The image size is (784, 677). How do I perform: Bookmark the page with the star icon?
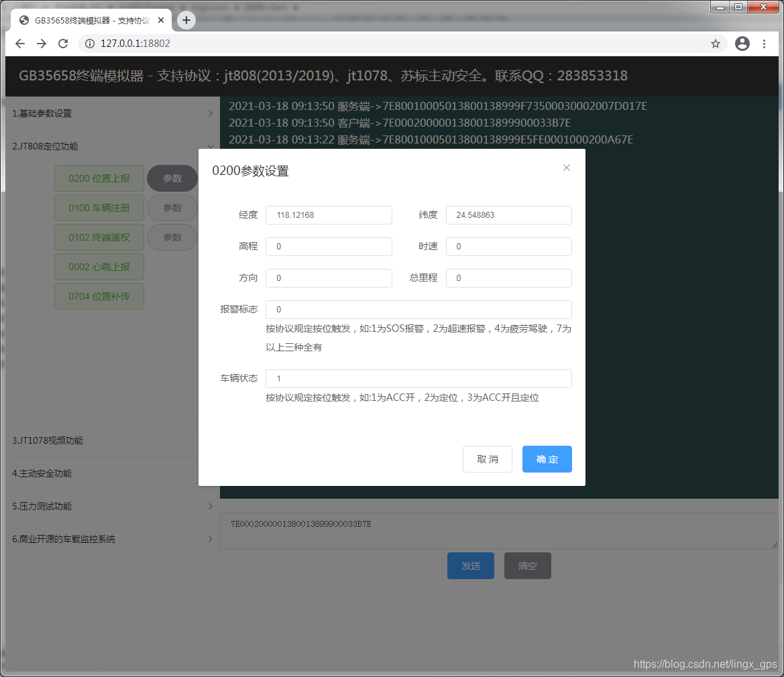[x=716, y=43]
